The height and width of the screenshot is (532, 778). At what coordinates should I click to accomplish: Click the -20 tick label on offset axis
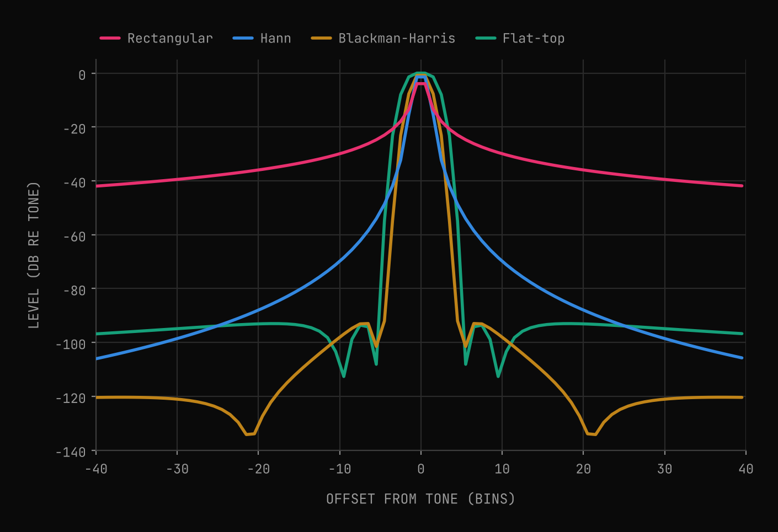(x=258, y=469)
